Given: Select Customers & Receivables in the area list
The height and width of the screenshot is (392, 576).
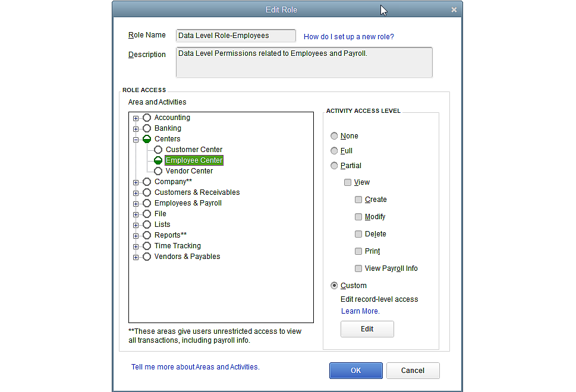Looking at the screenshot, I should pyautogui.click(x=197, y=192).
